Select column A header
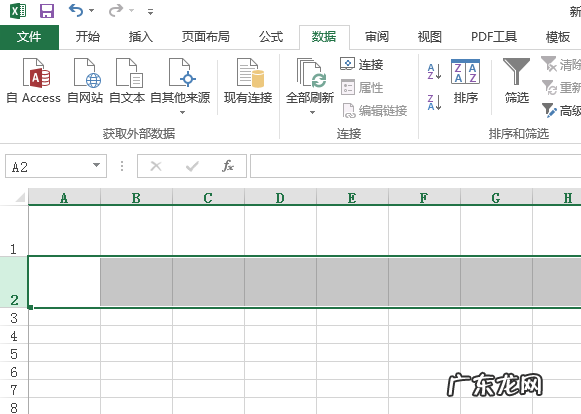The image size is (581, 414). tap(64, 198)
